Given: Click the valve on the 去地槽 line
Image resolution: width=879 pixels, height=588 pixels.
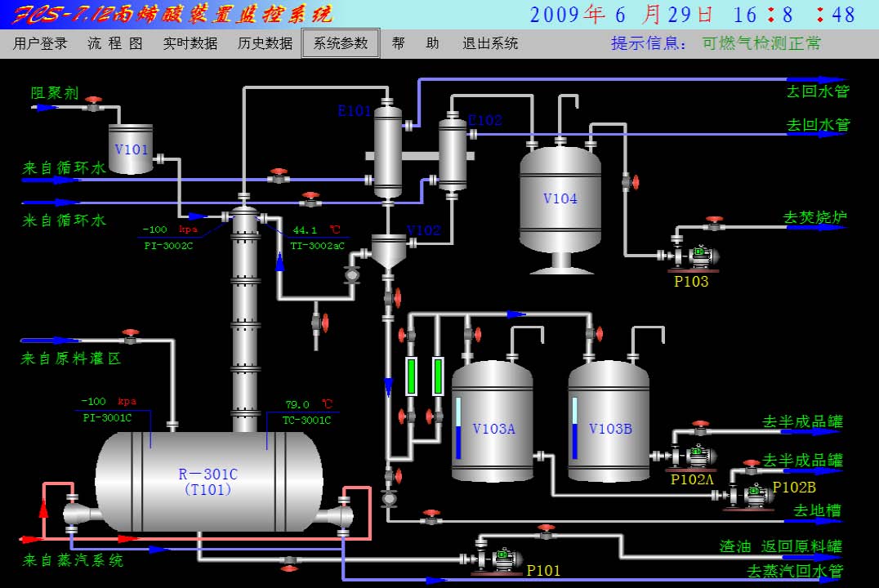Looking at the screenshot, I should pyautogui.click(x=431, y=518).
